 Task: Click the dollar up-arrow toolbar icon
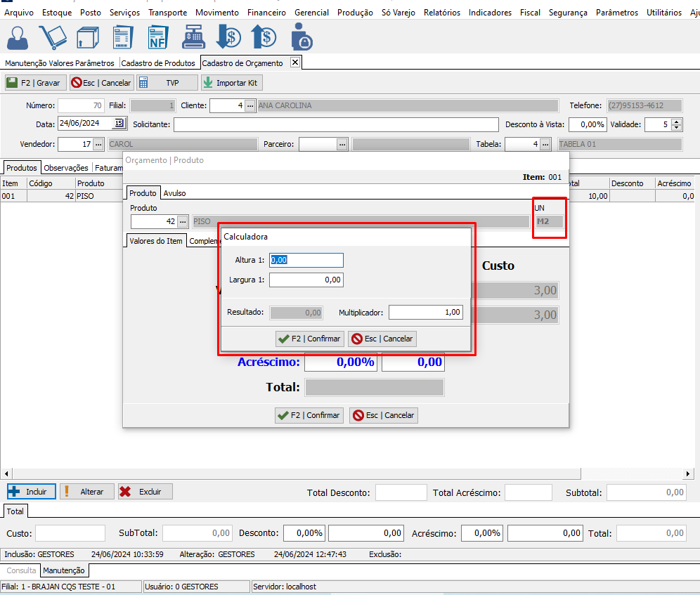coord(264,37)
